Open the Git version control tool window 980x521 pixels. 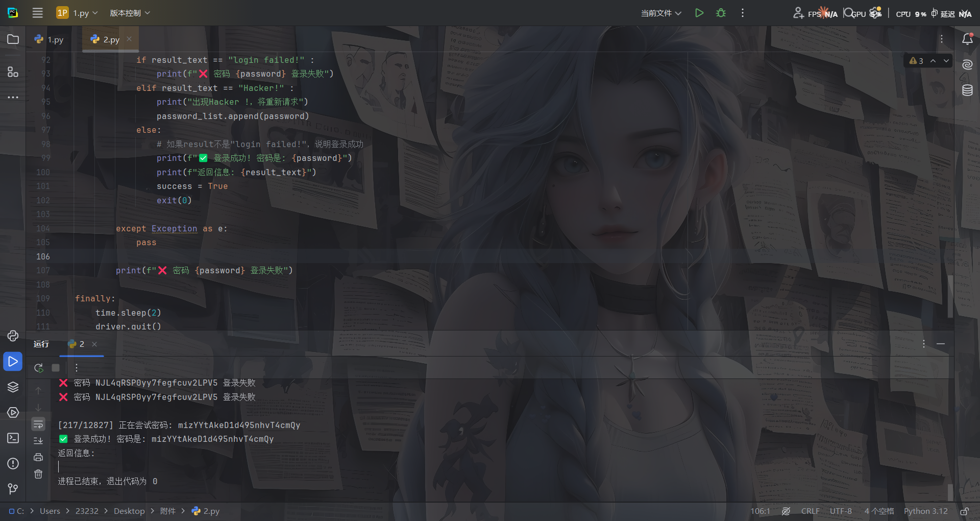pos(13,489)
